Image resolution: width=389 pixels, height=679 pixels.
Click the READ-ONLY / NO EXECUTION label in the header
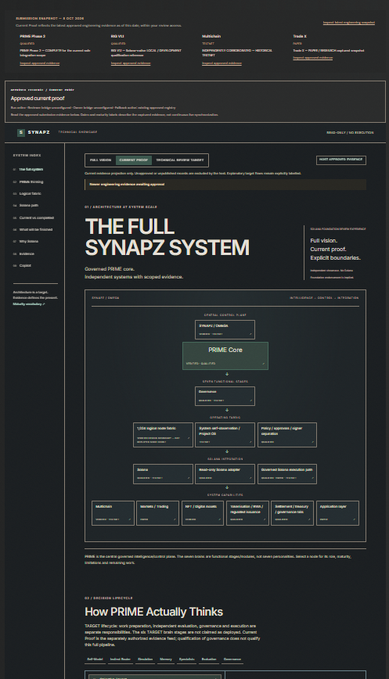click(x=350, y=133)
